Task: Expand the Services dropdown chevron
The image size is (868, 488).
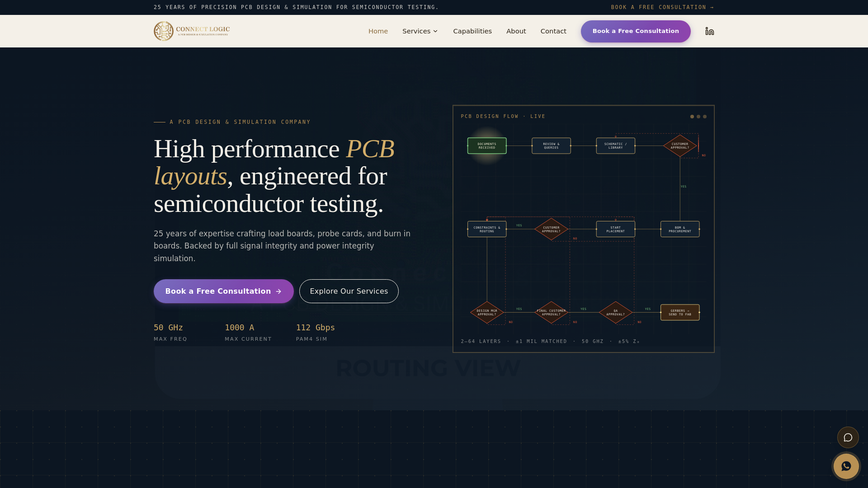Action: coord(435,31)
